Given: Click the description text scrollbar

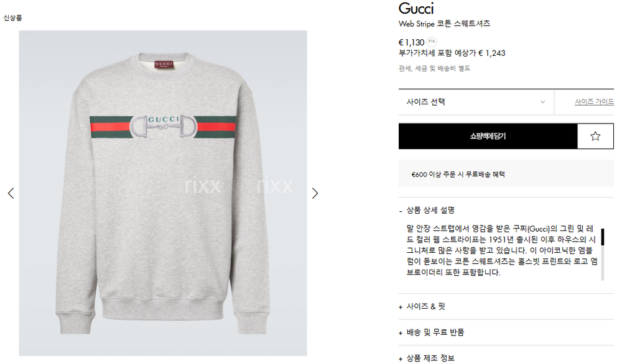Looking at the screenshot, I should tap(603, 254).
